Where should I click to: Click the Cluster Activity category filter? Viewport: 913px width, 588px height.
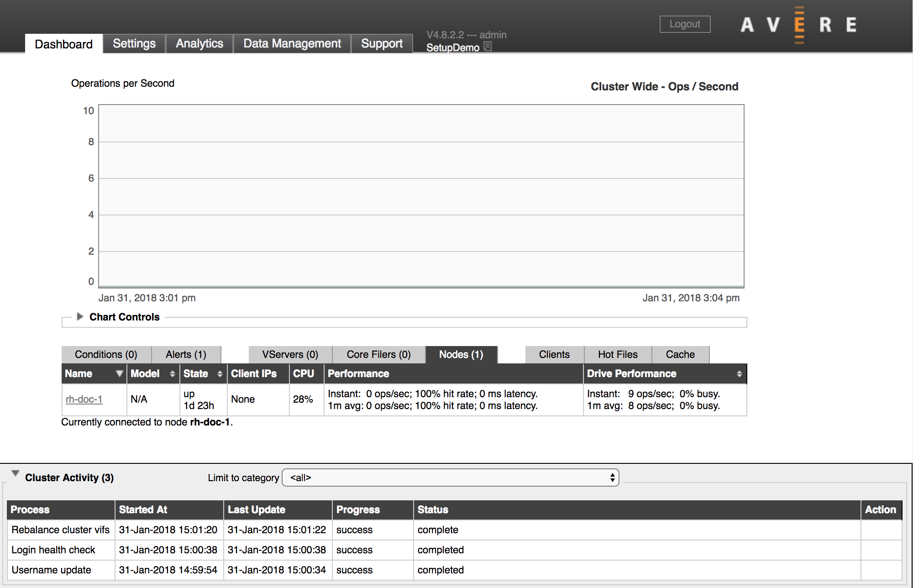point(449,478)
